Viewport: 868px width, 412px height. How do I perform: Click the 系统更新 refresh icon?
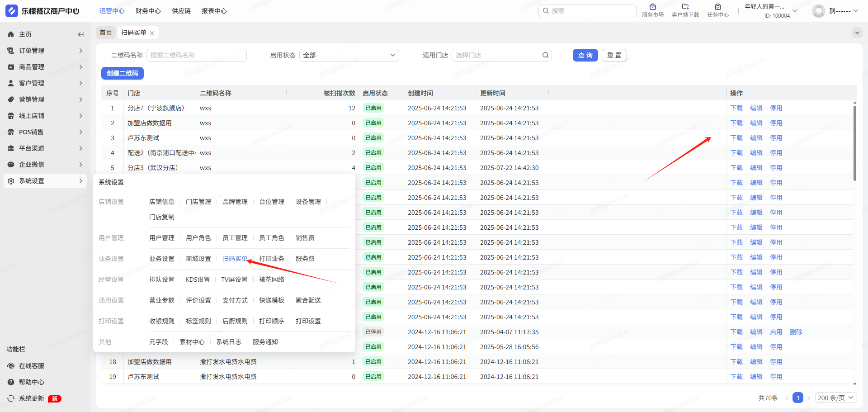coord(11,398)
